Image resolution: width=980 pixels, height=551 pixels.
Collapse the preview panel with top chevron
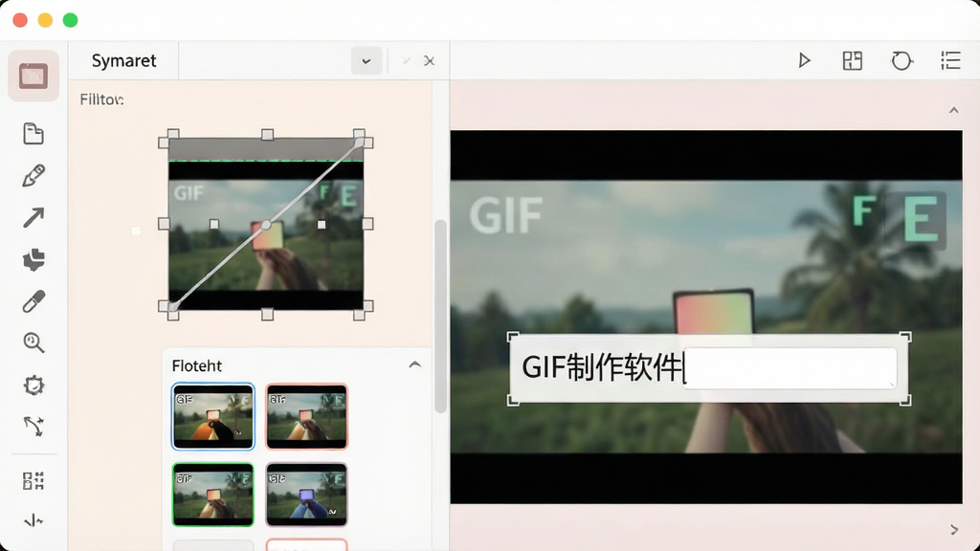(954, 111)
